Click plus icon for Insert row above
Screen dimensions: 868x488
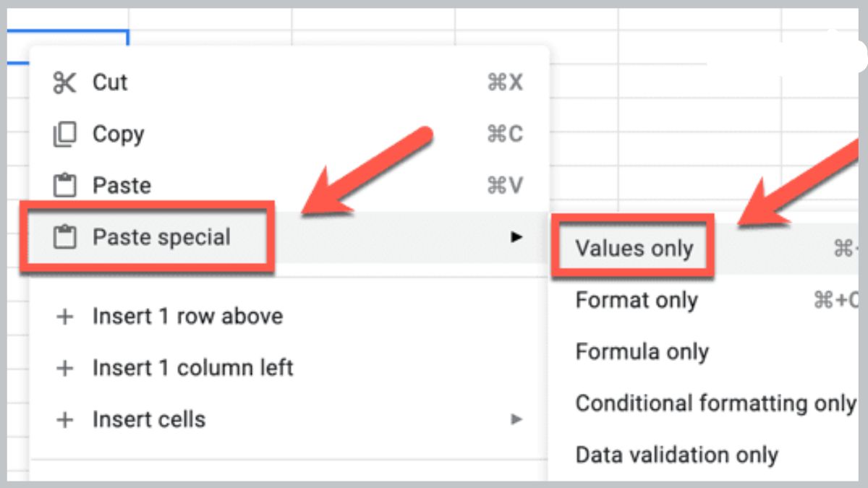[x=65, y=317]
